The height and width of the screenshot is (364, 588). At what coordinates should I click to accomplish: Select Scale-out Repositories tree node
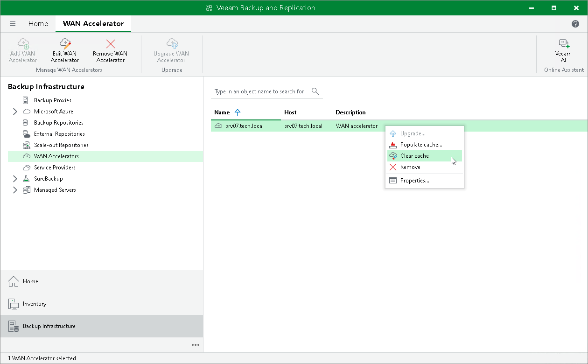coord(61,145)
